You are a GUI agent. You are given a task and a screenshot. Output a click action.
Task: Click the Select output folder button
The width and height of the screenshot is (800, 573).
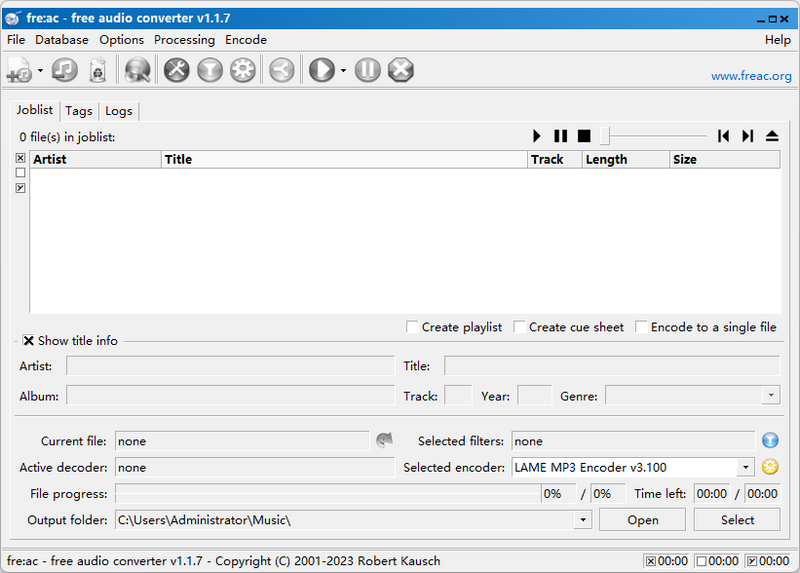[x=737, y=520]
